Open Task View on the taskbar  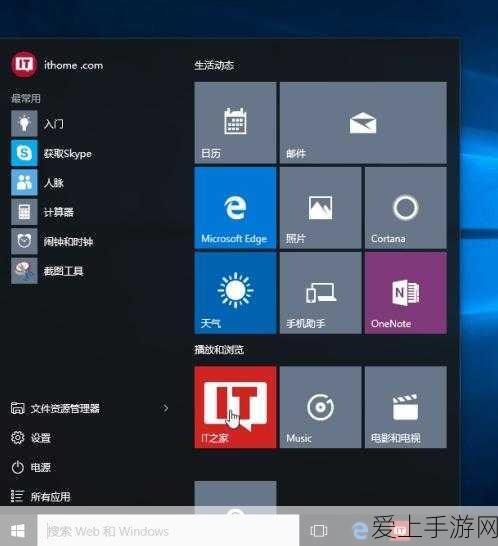coord(319,531)
